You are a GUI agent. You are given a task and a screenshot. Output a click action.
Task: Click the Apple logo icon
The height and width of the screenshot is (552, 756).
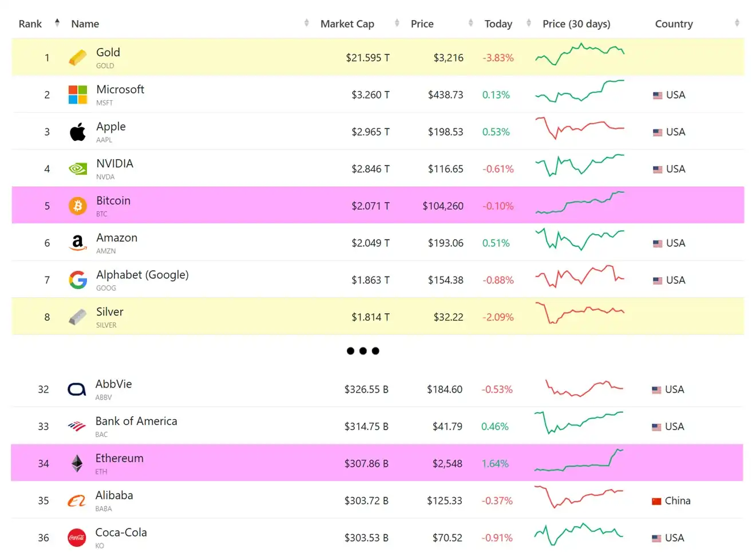[x=77, y=132]
